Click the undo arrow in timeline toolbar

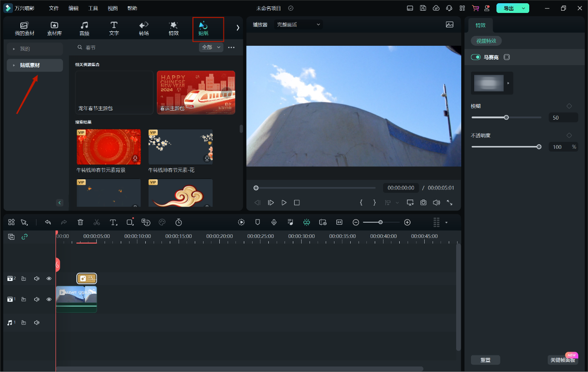(48, 222)
